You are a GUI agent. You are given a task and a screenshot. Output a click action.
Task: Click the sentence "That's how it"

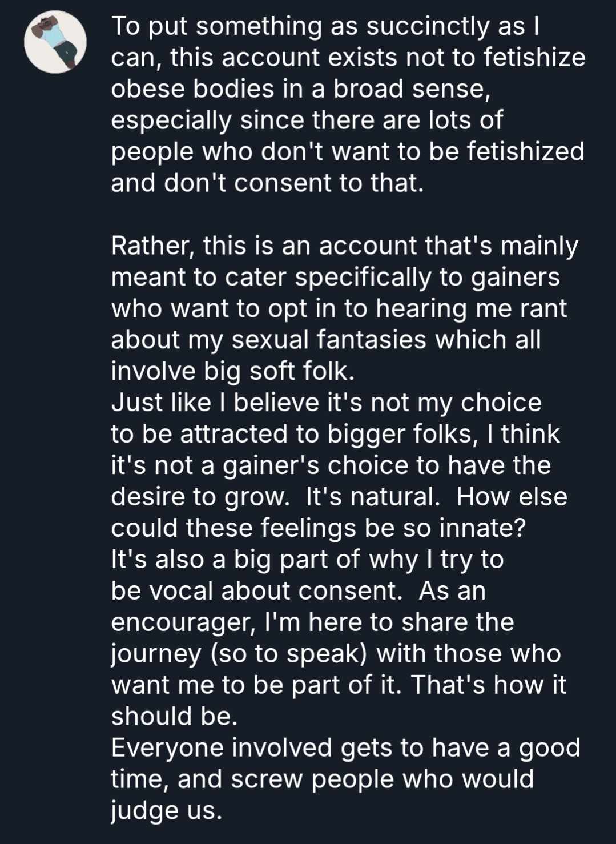pyautogui.click(x=488, y=685)
